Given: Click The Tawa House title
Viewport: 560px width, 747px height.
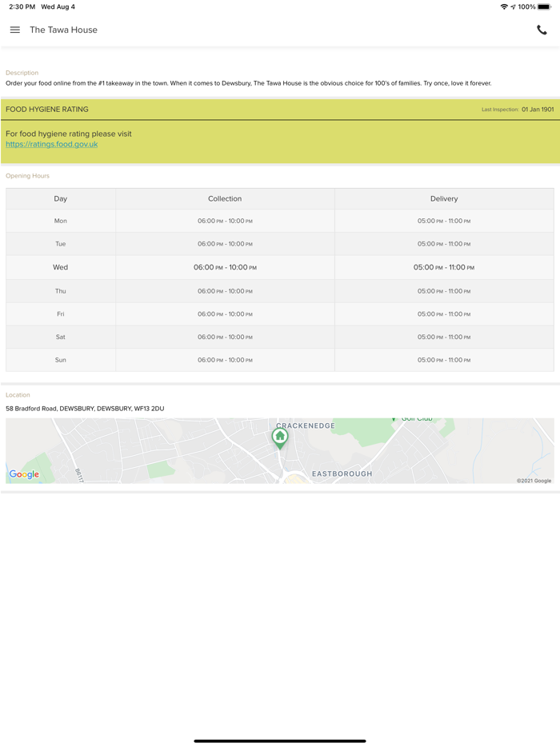Looking at the screenshot, I should pyautogui.click(x=63, y=30).
